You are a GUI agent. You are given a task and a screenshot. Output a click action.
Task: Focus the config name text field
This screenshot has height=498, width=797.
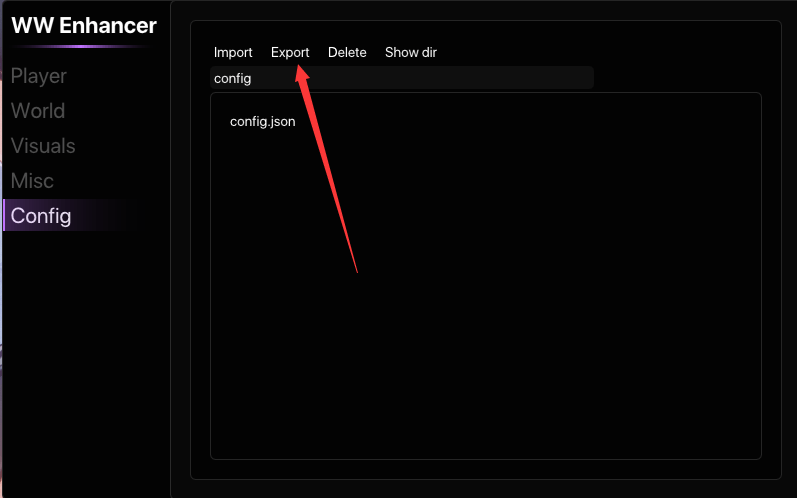(400, 78)
